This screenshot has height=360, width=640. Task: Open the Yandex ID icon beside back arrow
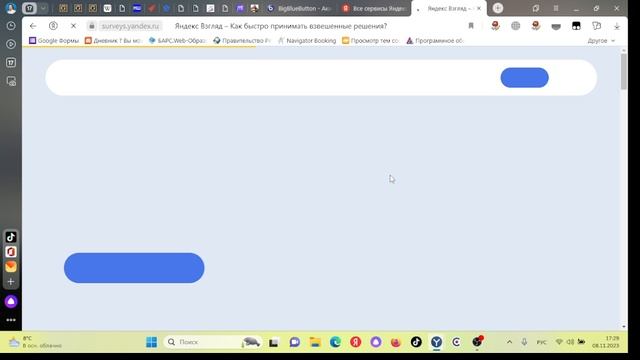pos(53,26)
